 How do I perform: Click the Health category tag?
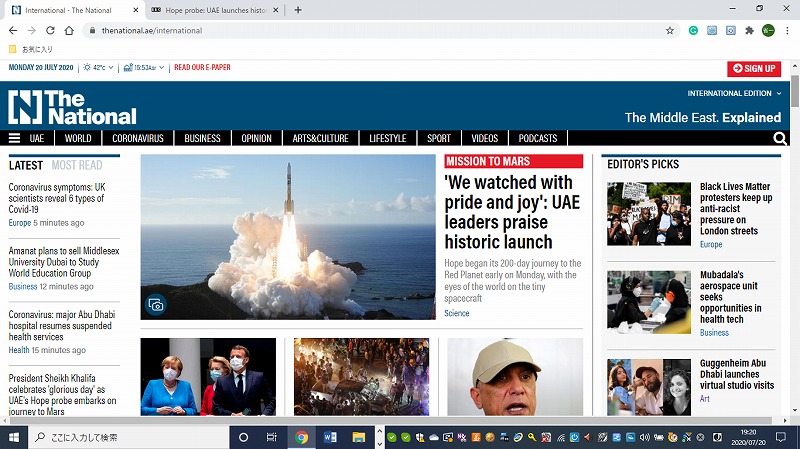(19, 350)
